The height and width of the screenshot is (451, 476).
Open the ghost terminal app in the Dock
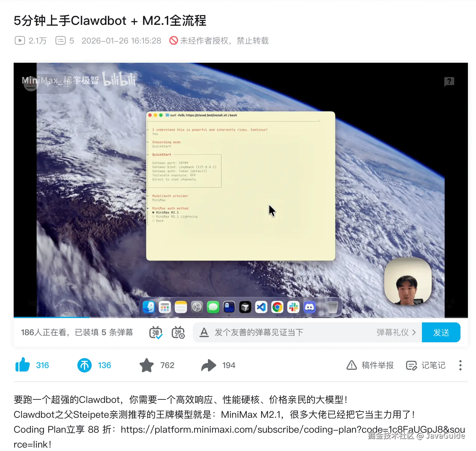pyautogui.click(x=229, y=307)
